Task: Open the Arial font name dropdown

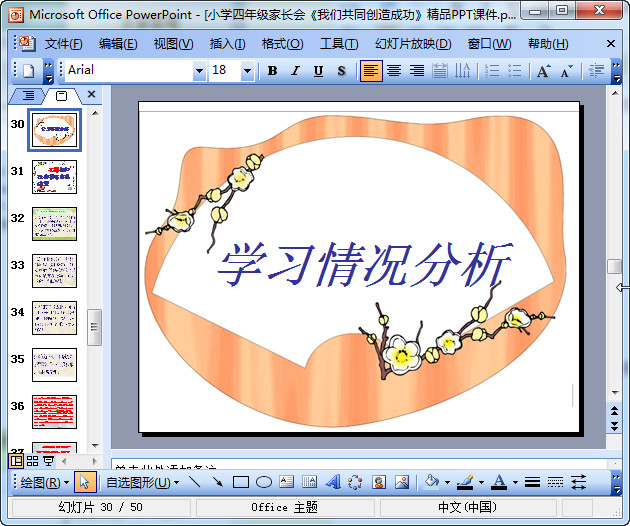Action: 199,71
